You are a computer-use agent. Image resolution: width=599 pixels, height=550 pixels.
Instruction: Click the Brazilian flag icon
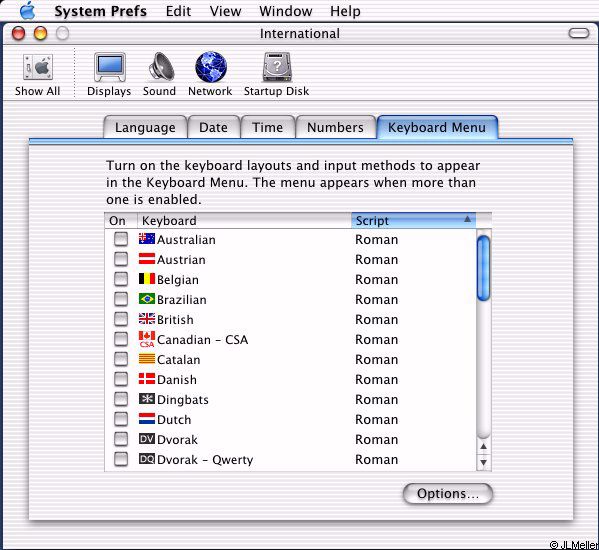(x=147, y=299)
